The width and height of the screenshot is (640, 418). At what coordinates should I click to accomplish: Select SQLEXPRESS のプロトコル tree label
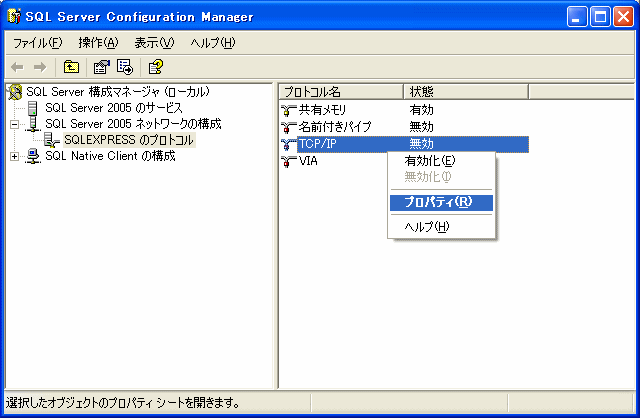coord(129,140)
